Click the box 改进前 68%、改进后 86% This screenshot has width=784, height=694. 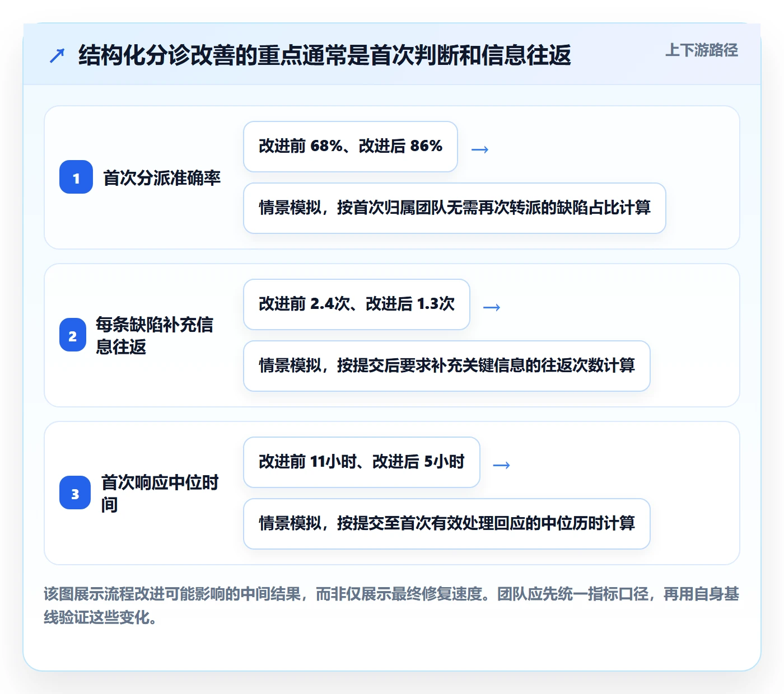tap(351, 147)
